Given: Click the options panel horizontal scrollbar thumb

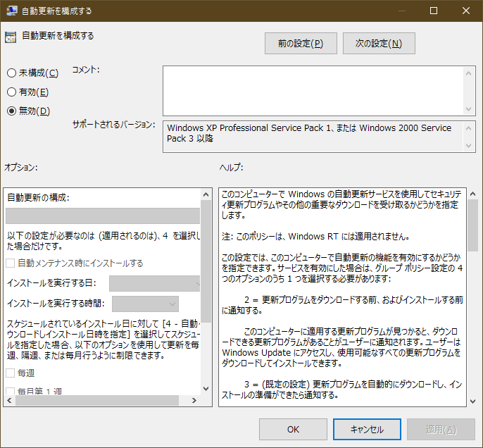Looking at the screenshot, I should point(97,400).
